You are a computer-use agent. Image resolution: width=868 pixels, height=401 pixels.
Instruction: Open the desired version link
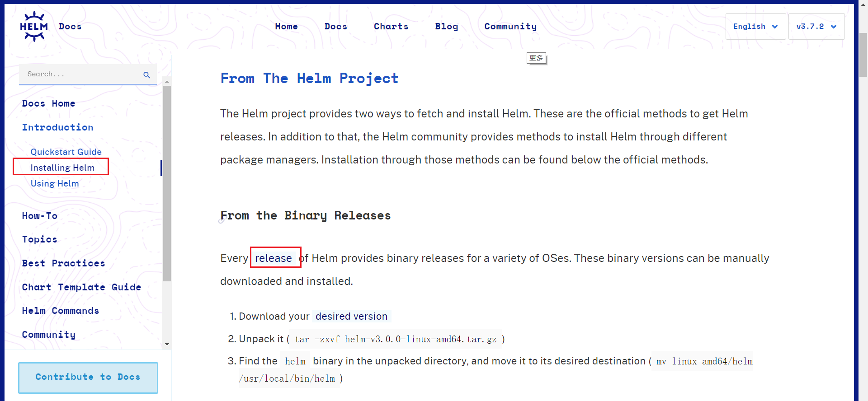[x=351, y=316]
